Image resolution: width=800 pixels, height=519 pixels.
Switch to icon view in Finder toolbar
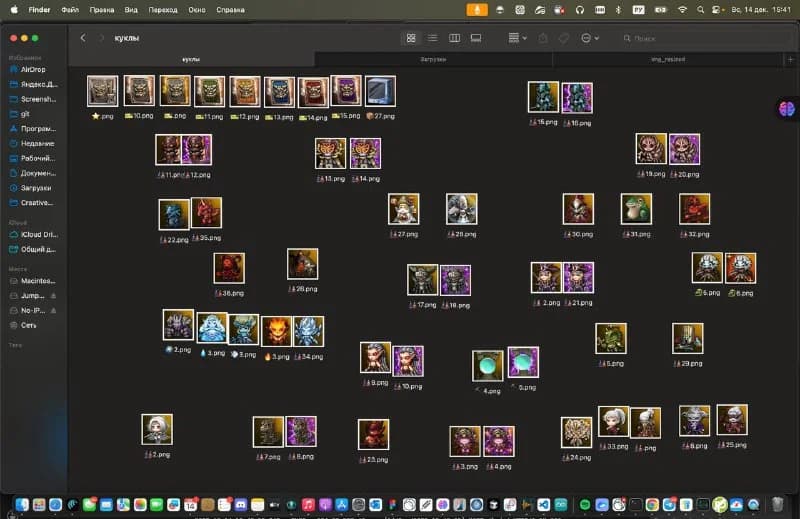click(411, 38)
